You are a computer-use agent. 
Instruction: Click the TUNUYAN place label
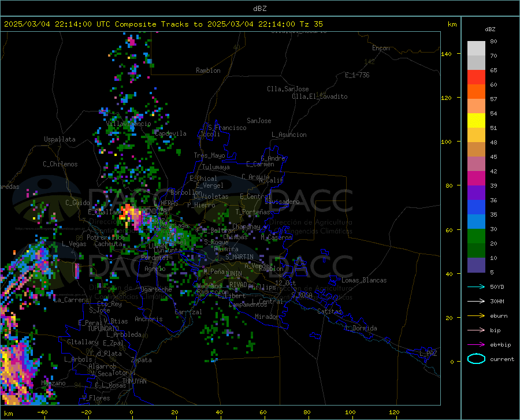(x=134, y=381)
